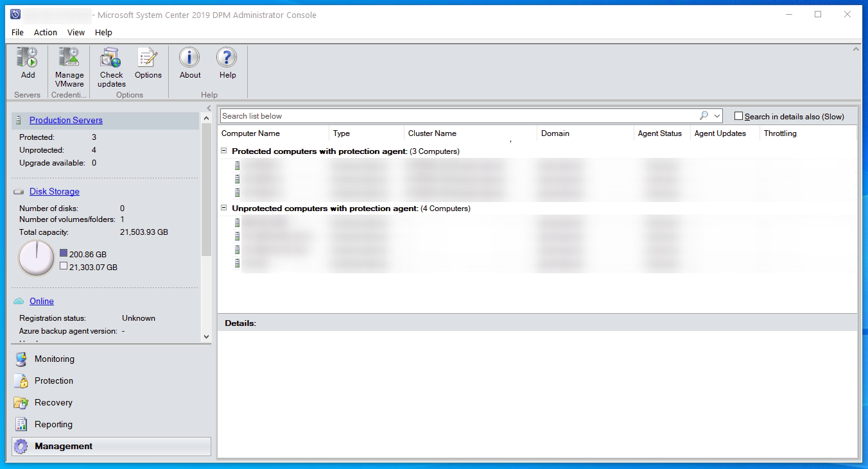
Task: Click the disk capacity pie chart
Action: click(37, 259)
